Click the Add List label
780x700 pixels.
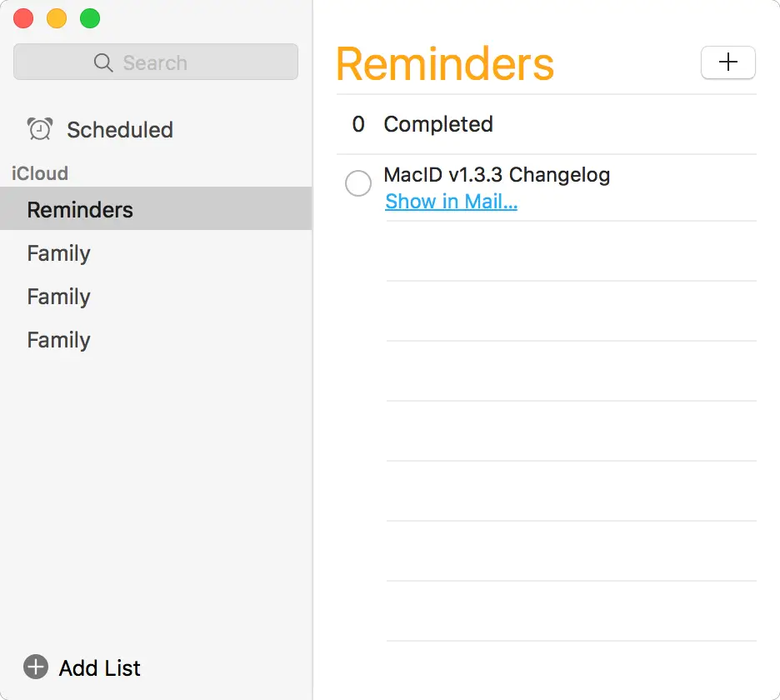pos(100,668)
